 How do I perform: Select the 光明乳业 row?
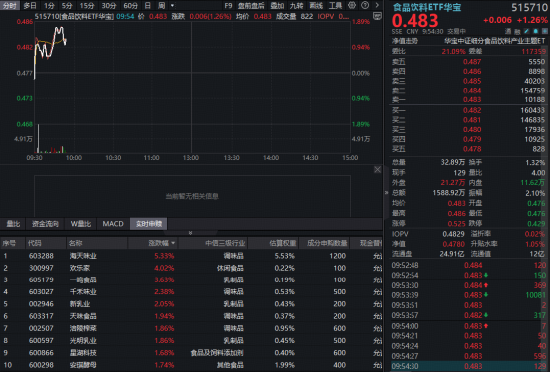coord(191,340)
